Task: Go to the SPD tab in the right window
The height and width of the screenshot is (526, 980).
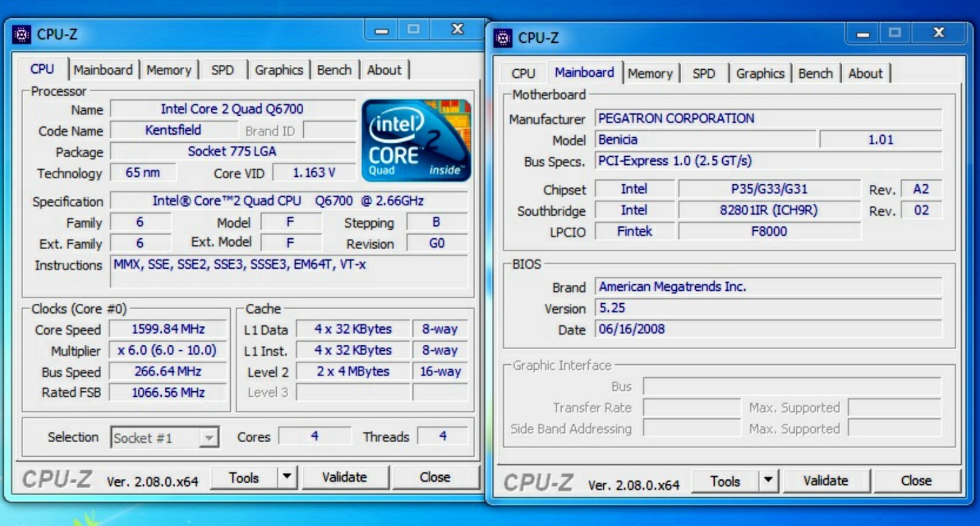Action: coord(704,73)
